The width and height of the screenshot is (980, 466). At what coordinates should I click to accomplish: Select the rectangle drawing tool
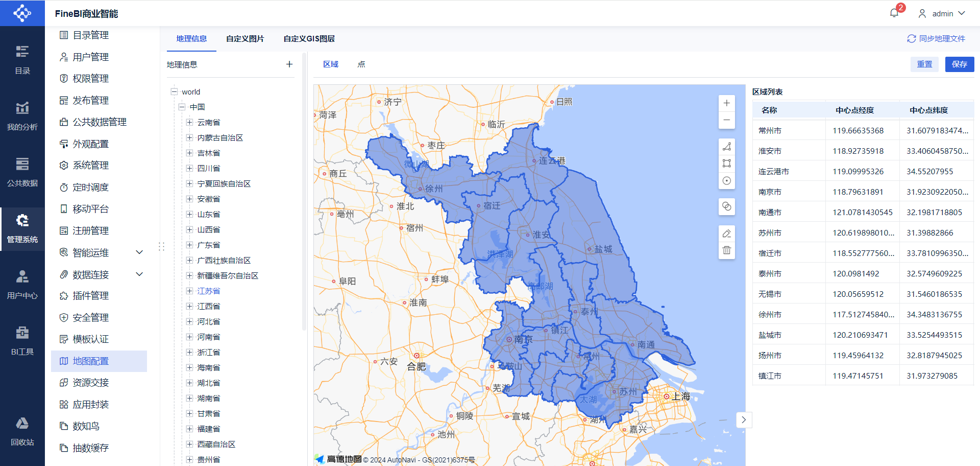pyautogui.click(x=726, y=164)
